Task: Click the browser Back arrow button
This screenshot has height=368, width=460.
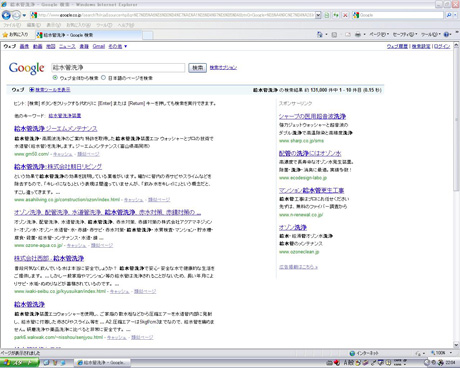Action: 6,15
